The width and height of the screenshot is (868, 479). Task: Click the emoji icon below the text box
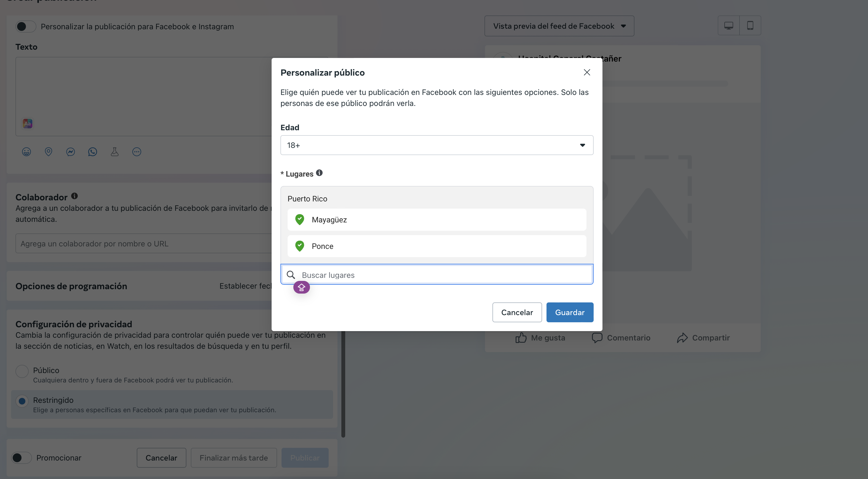[26, 152]
